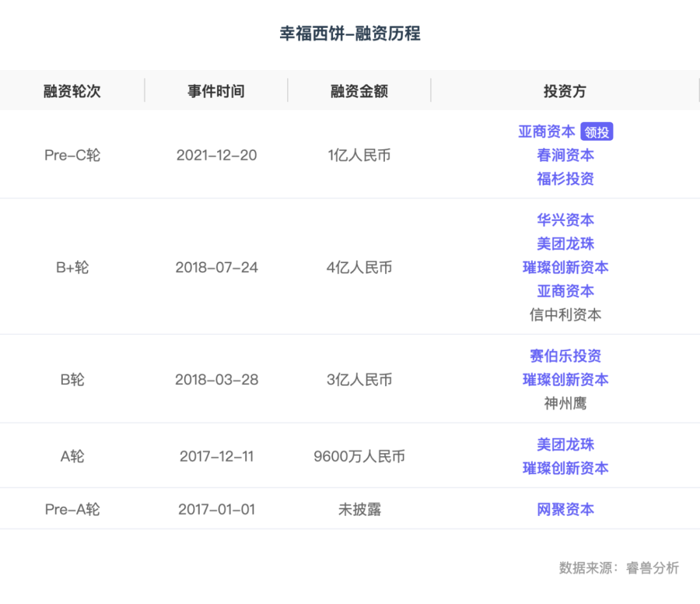Open the 赛伯乐投资 investor page
This screenshot has width=700, height=604.
coord(565,356)
